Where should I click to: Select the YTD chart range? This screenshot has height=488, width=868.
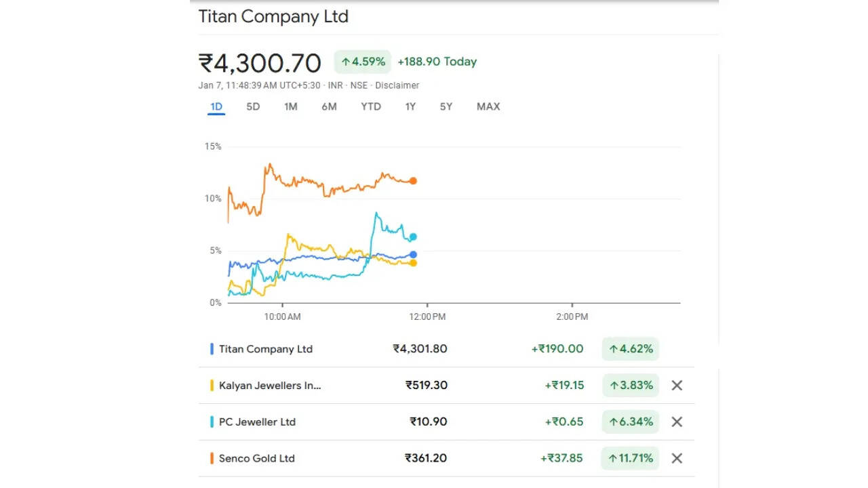tap(371, 106)
